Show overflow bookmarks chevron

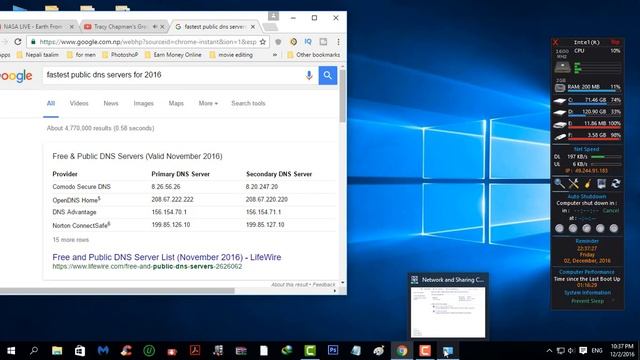[275, 55]
